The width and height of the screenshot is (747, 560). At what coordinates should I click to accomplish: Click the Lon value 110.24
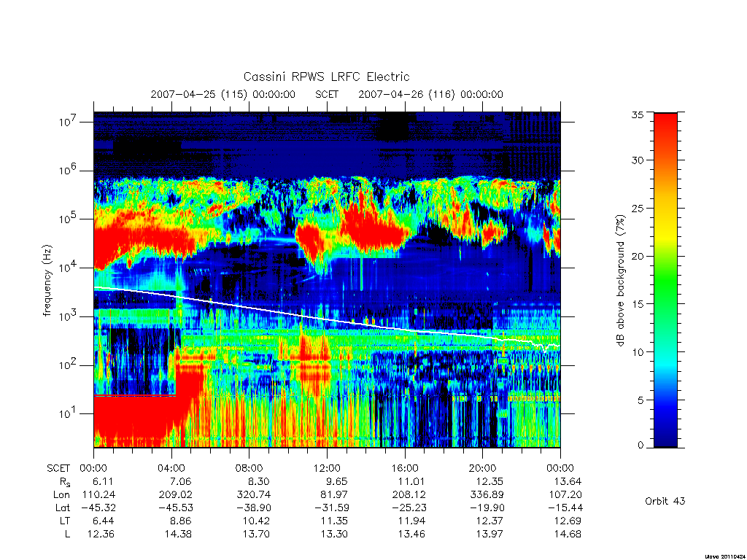98,495
